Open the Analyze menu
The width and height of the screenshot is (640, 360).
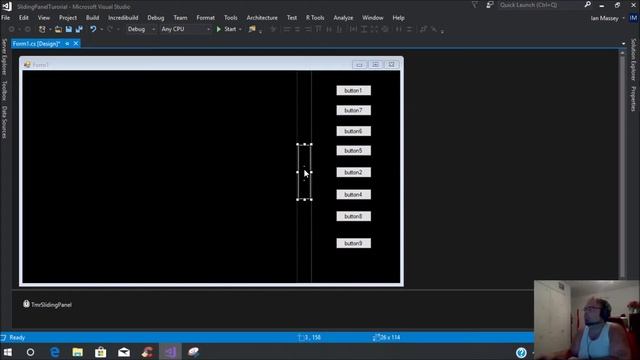pyautogui.click(x=343, y=18)
